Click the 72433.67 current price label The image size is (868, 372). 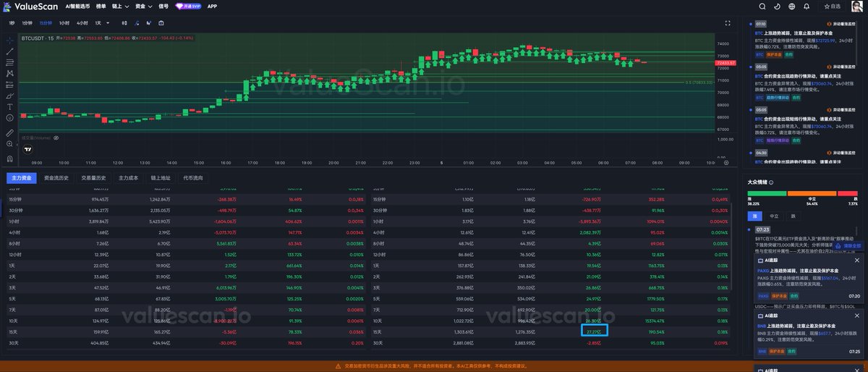pyautogui.click(x=725, y=63)
